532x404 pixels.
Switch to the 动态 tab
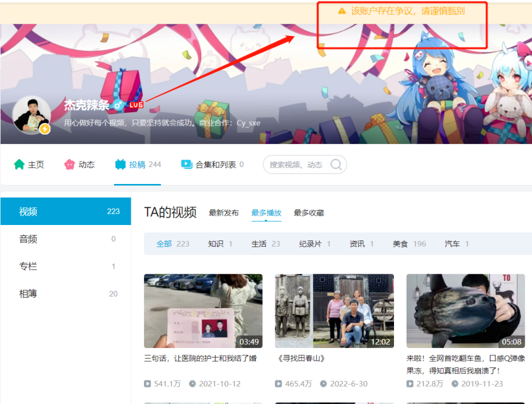[x=79, y=165]
